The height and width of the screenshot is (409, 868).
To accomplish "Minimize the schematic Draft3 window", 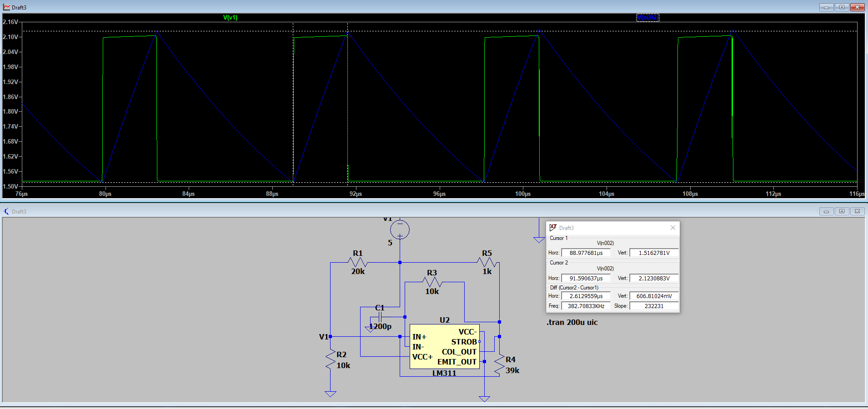I will click(x=826, y=211).
